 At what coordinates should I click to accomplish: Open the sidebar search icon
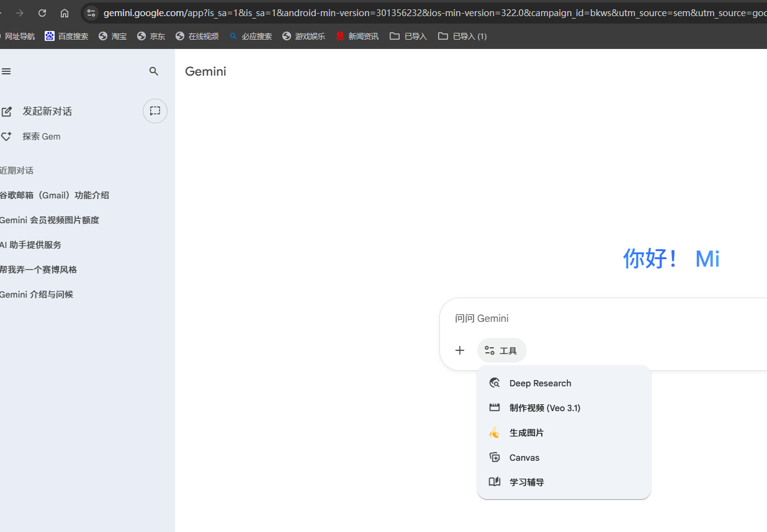(x=154, y=71)
